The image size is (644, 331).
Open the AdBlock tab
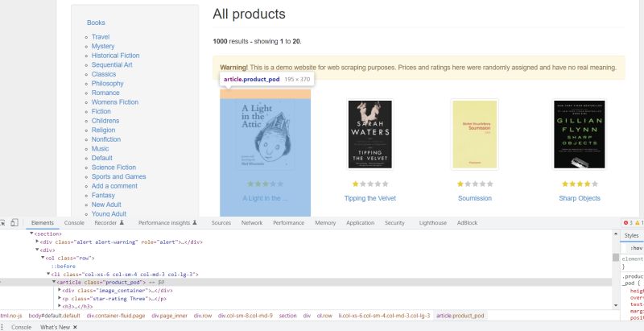point(467,222)
